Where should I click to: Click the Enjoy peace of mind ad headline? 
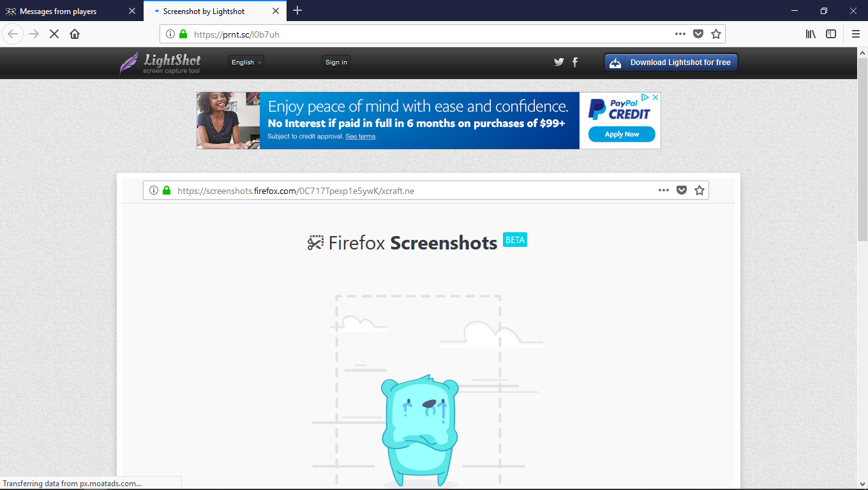pyautogui.click(x=418, y=106)
